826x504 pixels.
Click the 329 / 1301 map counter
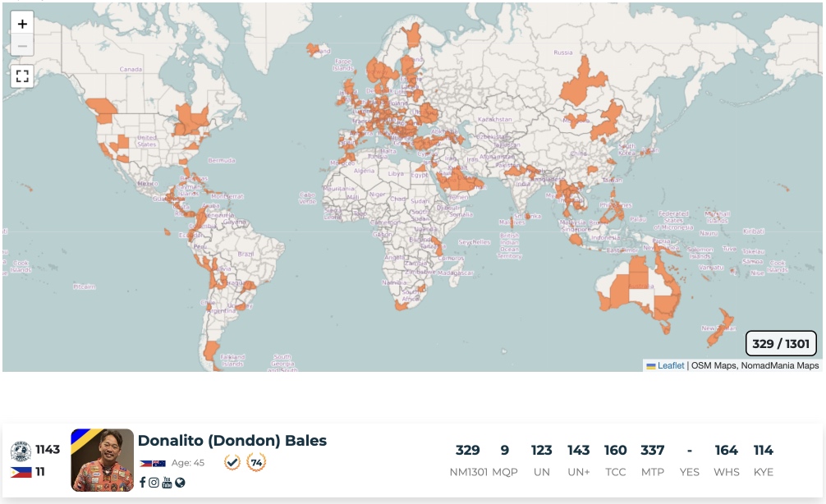[x=781, y=344]
